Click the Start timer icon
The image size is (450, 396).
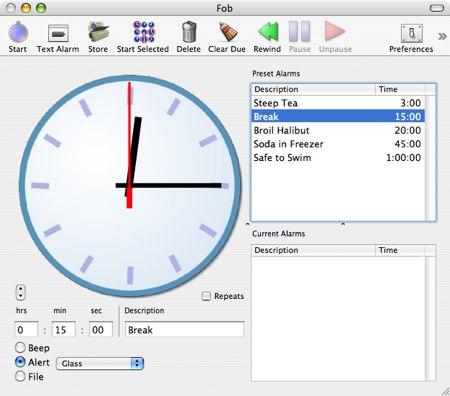18,33
